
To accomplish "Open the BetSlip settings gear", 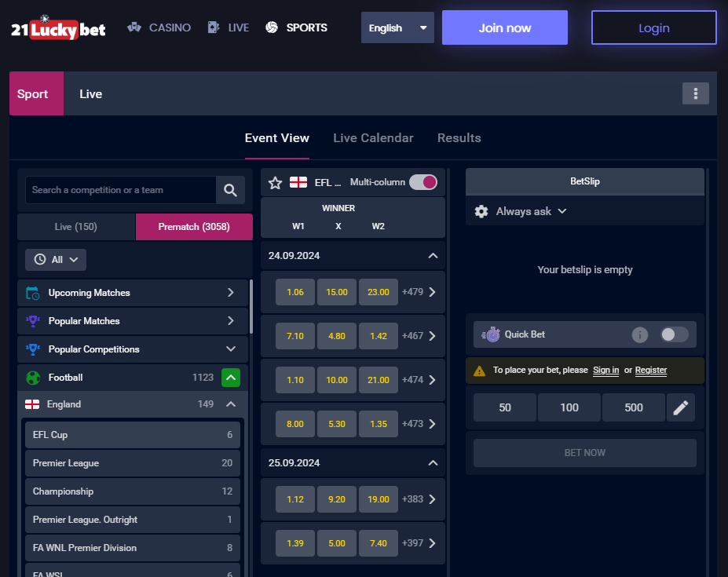I will (x=481, y=210).
